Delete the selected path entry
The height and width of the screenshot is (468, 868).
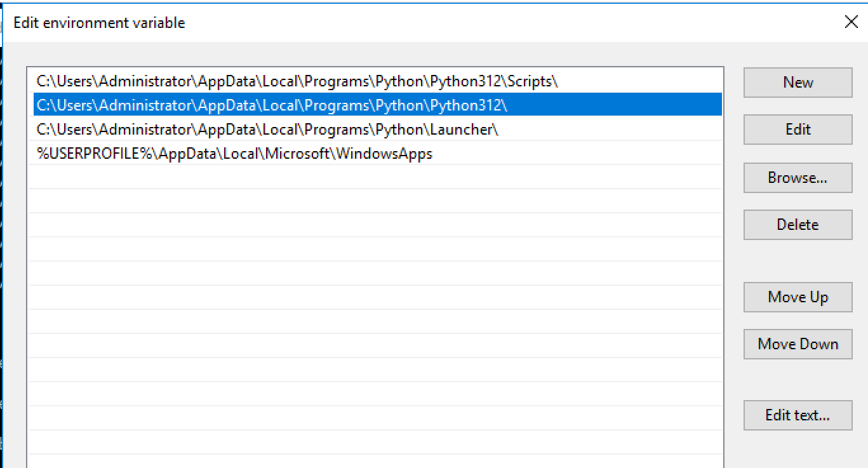798,225
